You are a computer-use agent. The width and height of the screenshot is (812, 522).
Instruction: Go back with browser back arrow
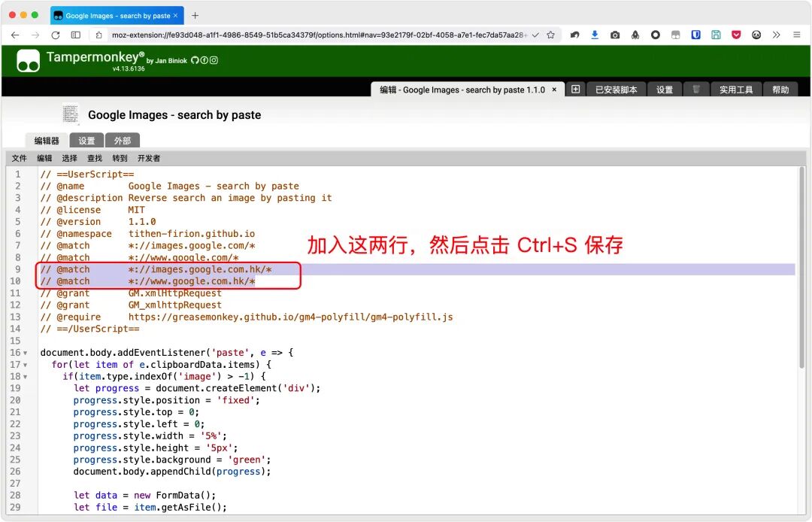click(15, 35)
